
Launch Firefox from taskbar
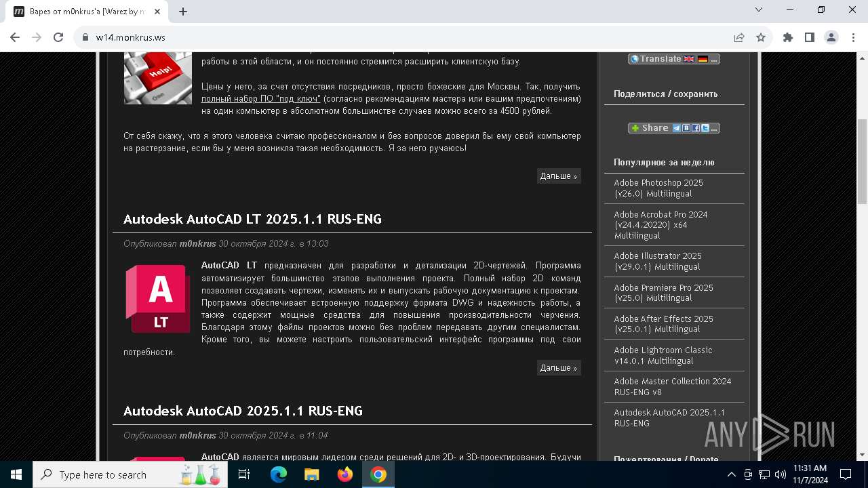tap(345, 474)
